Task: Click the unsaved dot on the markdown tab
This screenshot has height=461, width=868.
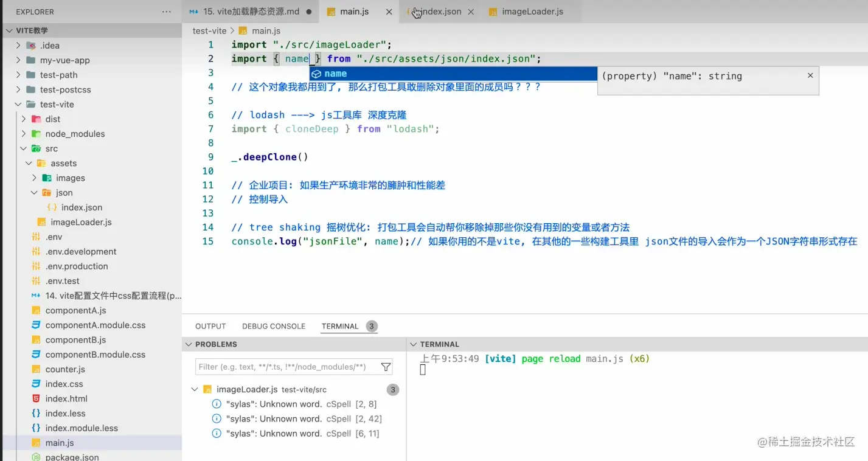Action: 309,12
